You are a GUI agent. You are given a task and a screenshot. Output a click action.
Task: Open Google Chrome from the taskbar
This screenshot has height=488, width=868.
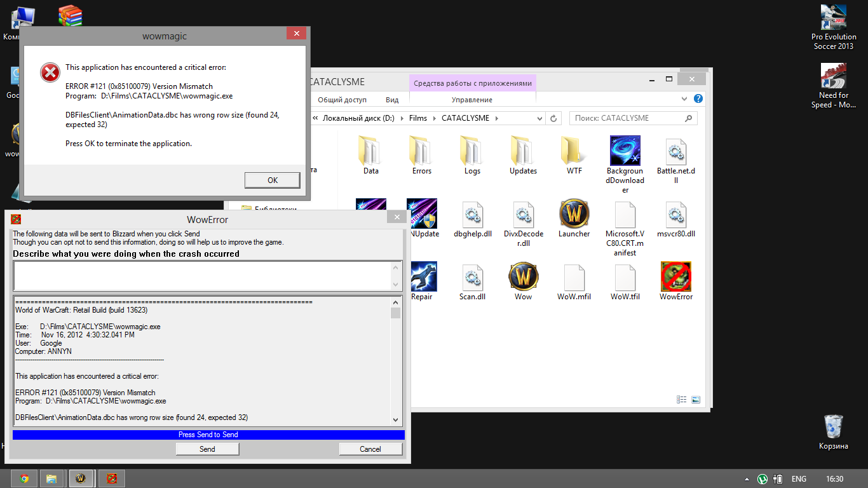(x=24, y=478)
